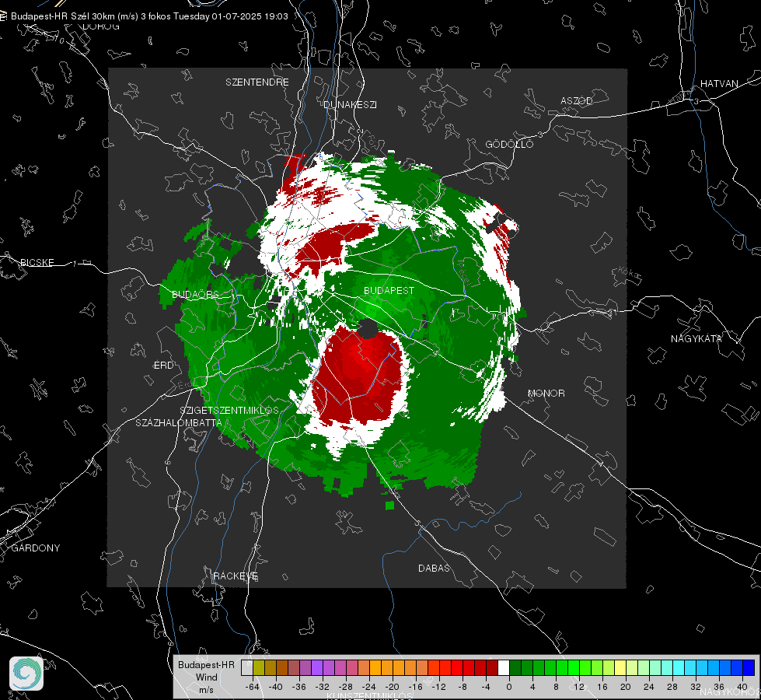Click the -12 value on the legend scale
761x700 pixels.
tap(438, 687)
